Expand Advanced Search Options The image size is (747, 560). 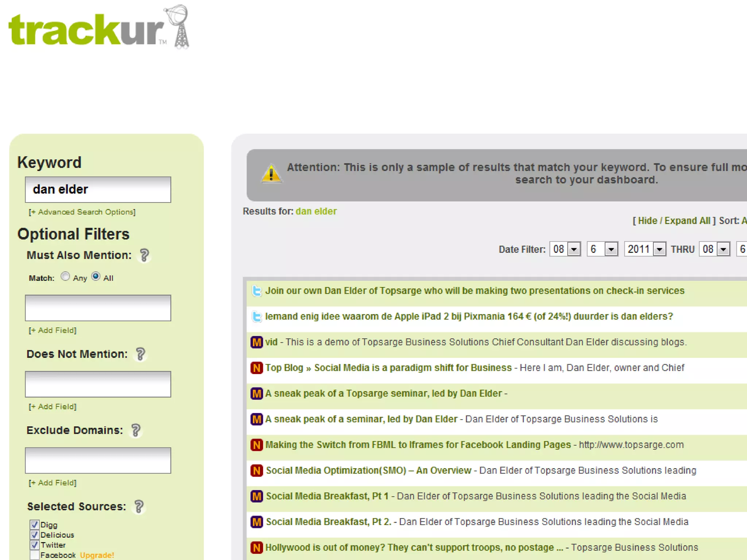coord(82,212)
